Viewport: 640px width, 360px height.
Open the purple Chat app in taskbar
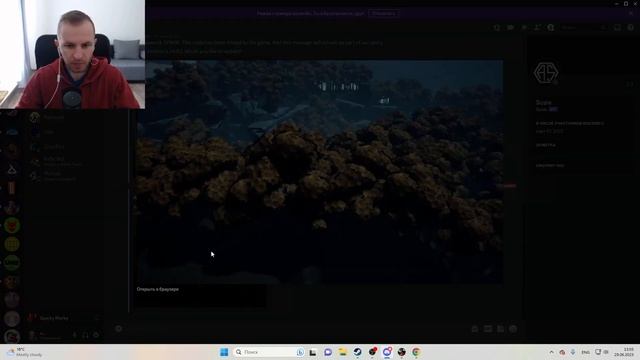[x=328, y=352]
